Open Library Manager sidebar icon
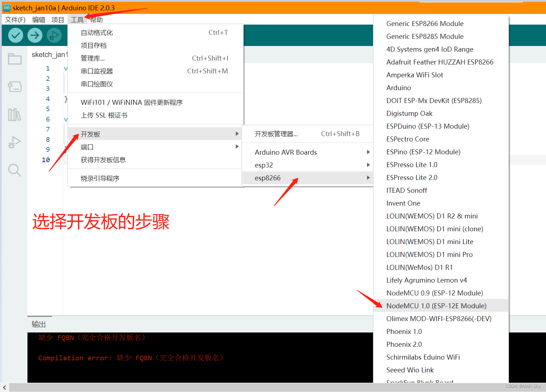 (15, 114)
